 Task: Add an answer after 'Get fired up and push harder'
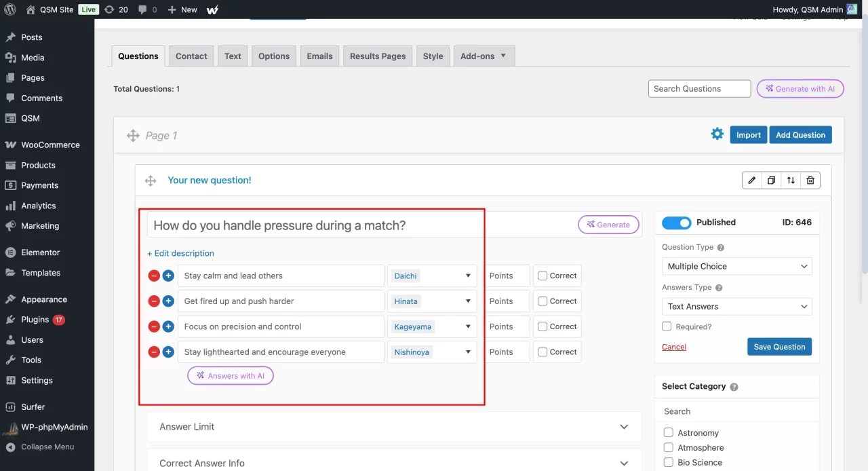pos(168,301)
